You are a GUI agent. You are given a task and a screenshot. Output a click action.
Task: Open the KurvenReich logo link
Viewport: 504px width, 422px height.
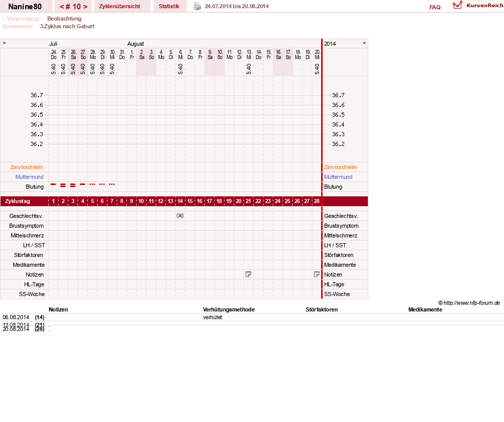[x=478, y=6]
